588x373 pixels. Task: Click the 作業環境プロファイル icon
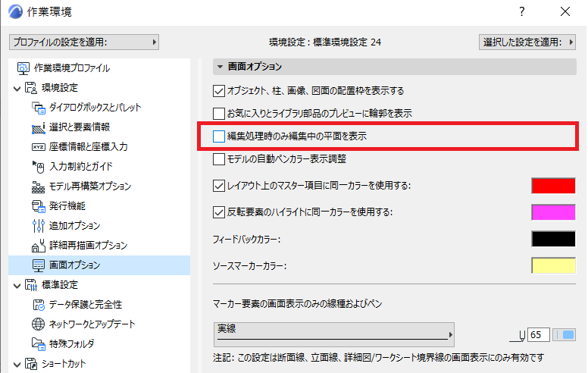pyautogui.click(x=23, y=68)
